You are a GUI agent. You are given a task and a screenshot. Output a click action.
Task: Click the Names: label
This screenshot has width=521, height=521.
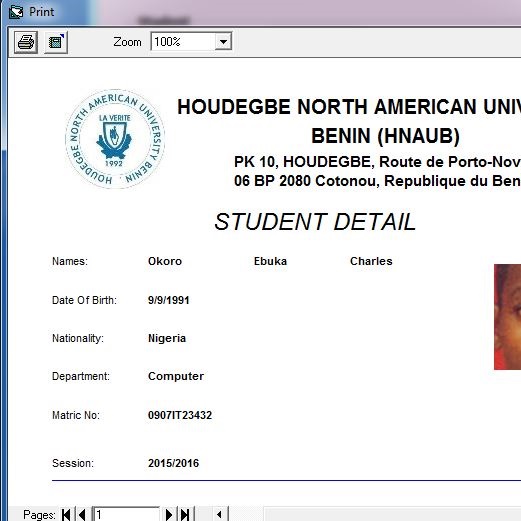point(70,261)
